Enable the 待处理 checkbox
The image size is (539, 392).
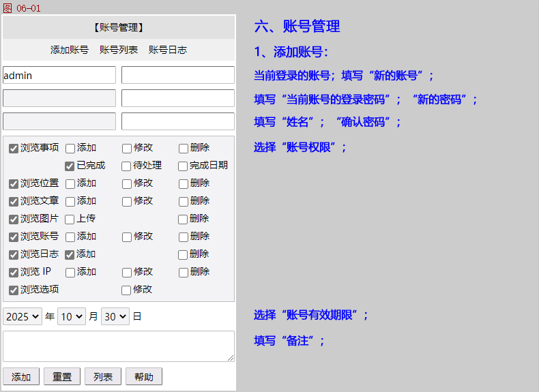click(127, 166)
